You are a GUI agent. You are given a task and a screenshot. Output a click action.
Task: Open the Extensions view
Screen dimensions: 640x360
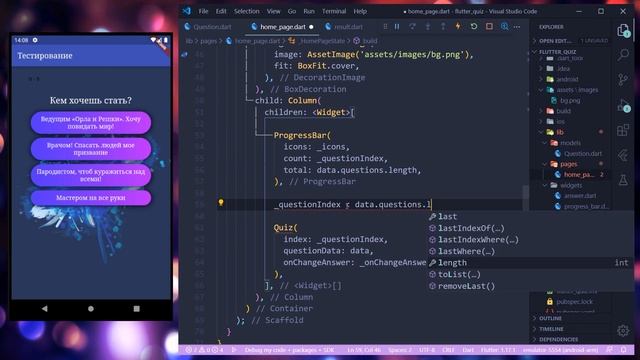point(623,131)
